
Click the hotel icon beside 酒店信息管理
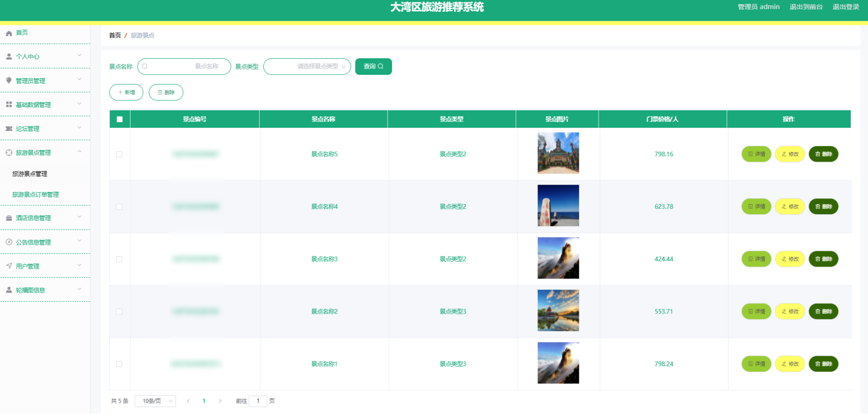coord(9,218)
